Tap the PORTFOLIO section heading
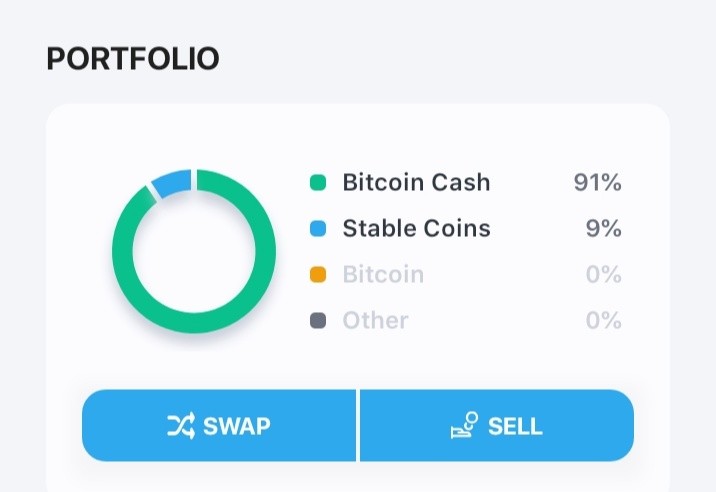Image resolution: width=716 pixels, height=492 pixels. 133,59
